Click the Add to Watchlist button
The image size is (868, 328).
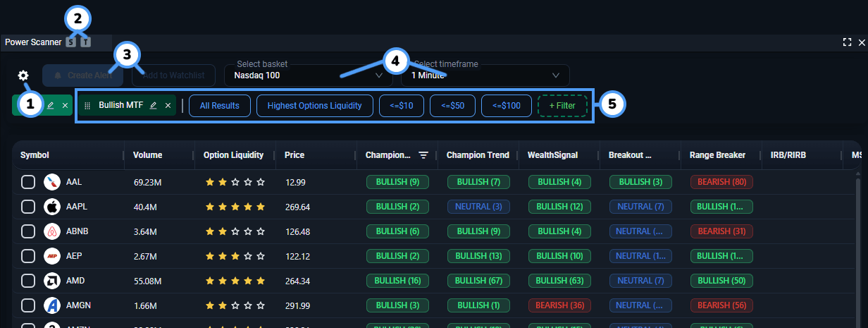point(173,75)
